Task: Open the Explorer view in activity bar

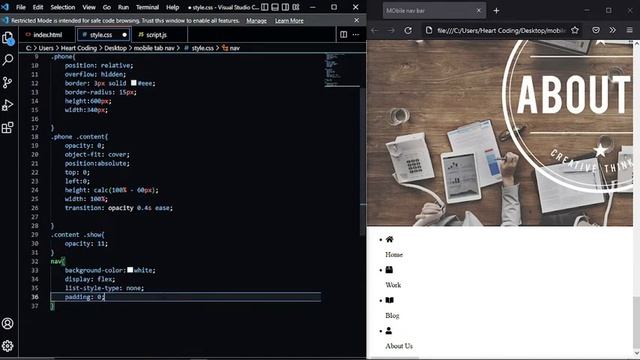Action: [8, 38]
